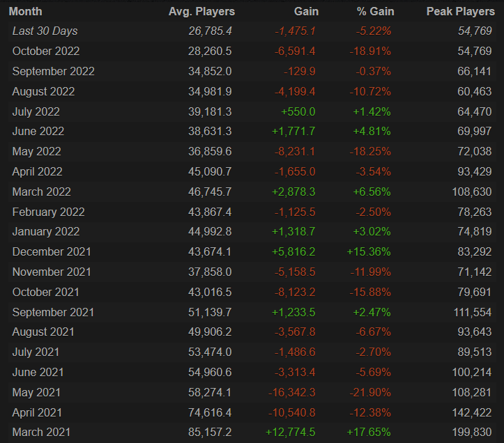The width and height of the screenshot is (504, 443).
Task: Click the gain value +5,816.2
Action: (x=293, y=252)
